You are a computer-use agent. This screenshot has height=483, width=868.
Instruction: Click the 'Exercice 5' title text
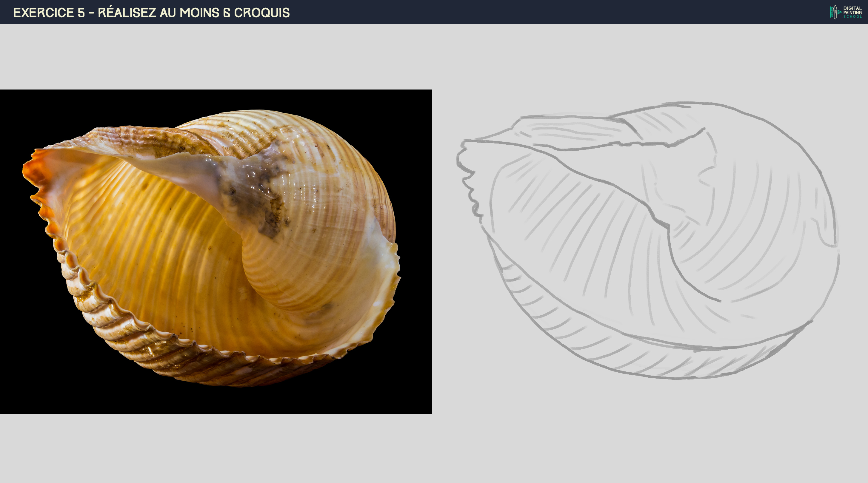pos(49,13)
